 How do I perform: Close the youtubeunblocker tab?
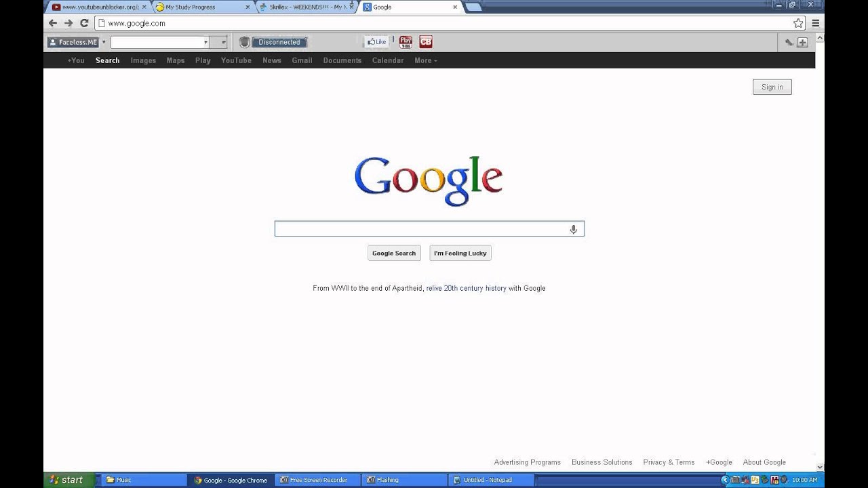[144, 7]
